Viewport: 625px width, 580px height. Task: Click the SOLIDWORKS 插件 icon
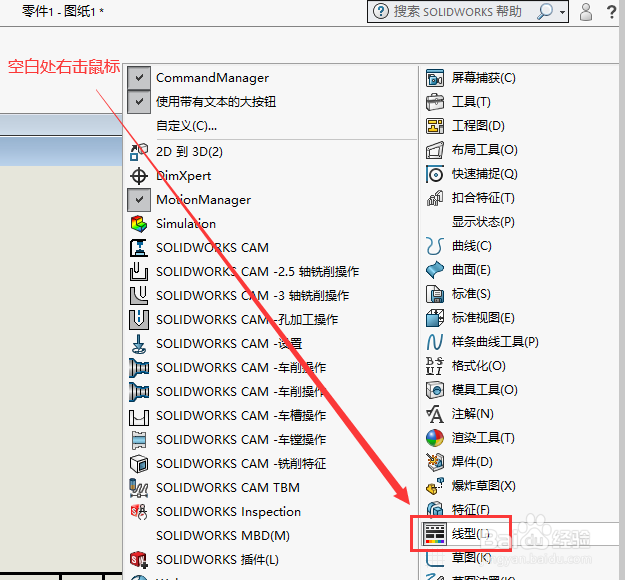coord(139,560)
